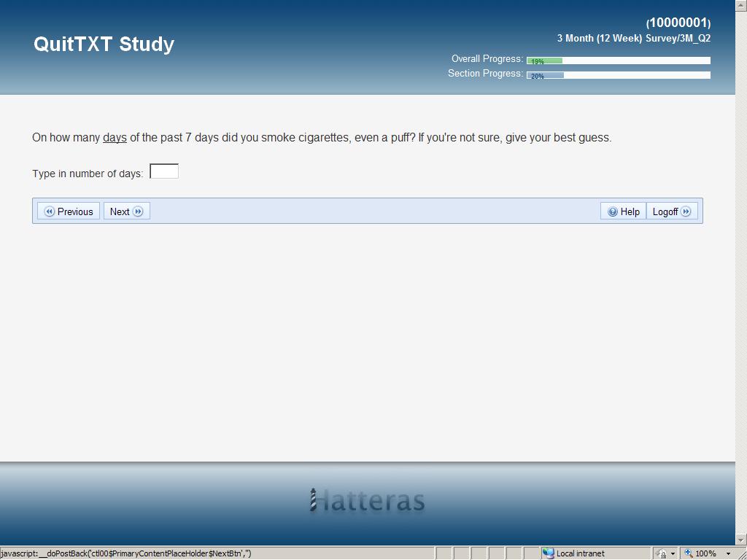The height and width of the screenshot is (560, 747).
Task: Click the Overall Progress bar
Action: (x=618, y=61)
